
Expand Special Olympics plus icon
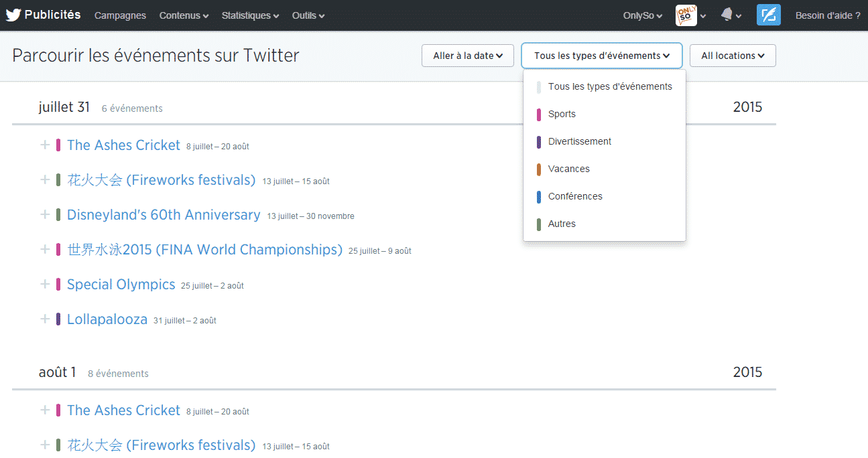point(45,284)
